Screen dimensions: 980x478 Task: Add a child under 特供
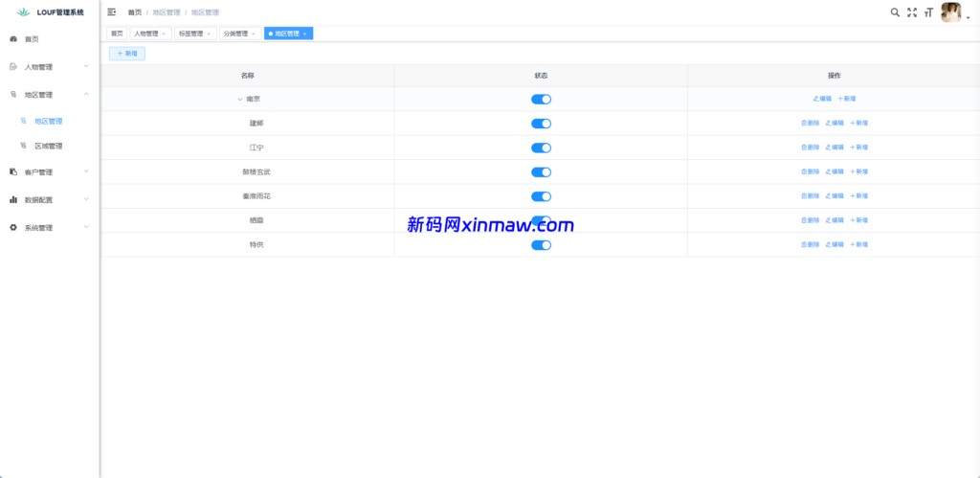click(858, 245)
